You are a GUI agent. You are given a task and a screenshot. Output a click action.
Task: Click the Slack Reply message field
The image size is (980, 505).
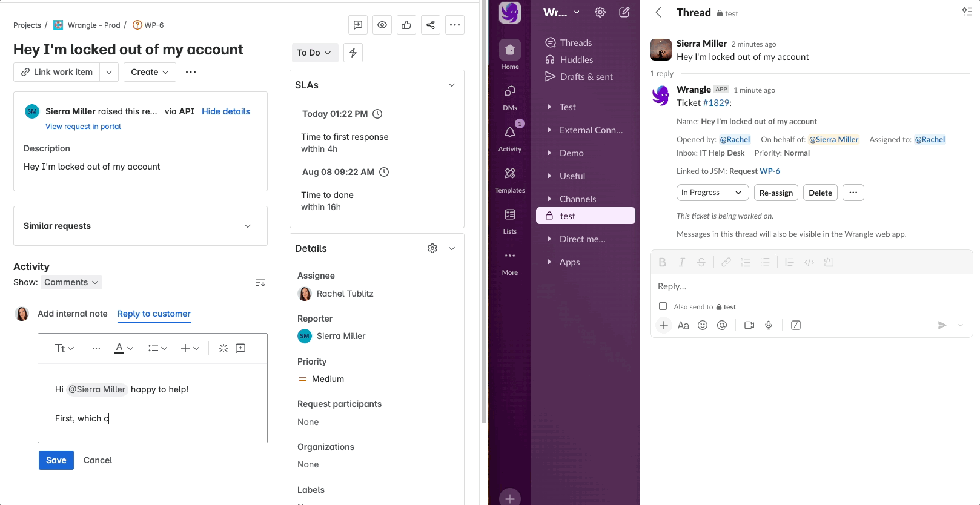(x=812, y=286)
